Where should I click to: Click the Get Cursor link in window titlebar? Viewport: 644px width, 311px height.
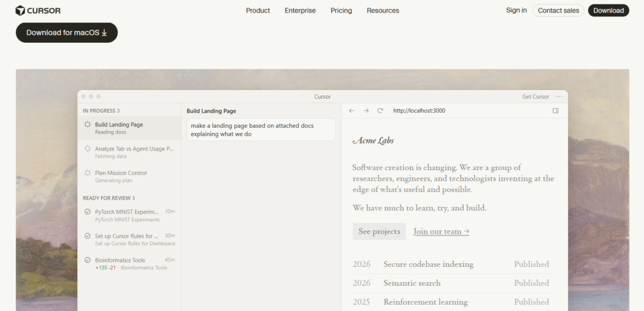(x=535, y=97)
